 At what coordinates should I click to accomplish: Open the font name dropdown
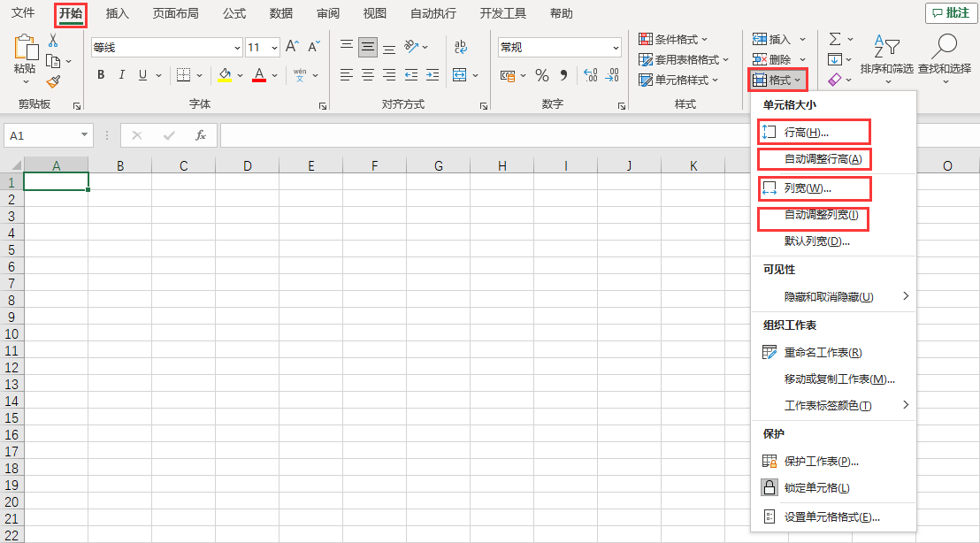(237, 48)
